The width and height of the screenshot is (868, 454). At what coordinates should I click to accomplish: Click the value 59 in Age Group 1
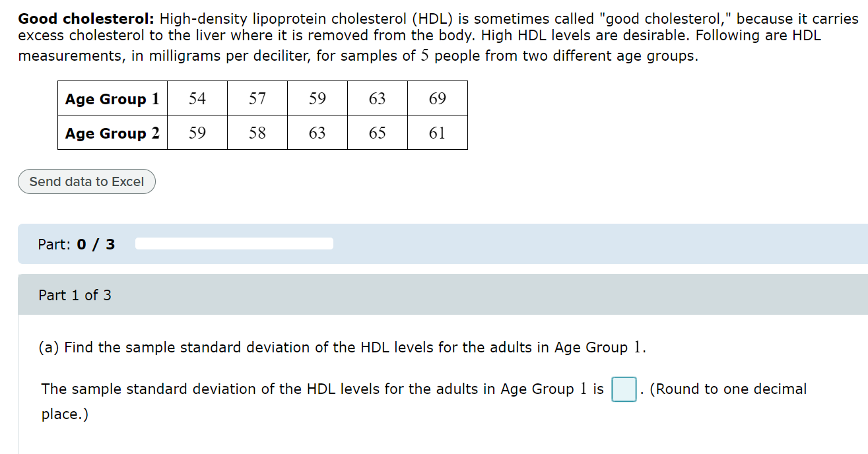pyautogui.click(x=317, y=98)
